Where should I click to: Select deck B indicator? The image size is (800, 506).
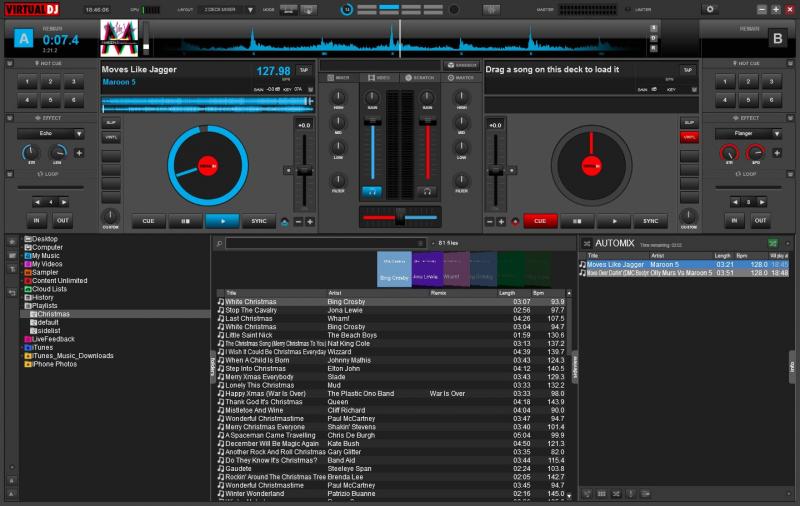click(778, 38)
